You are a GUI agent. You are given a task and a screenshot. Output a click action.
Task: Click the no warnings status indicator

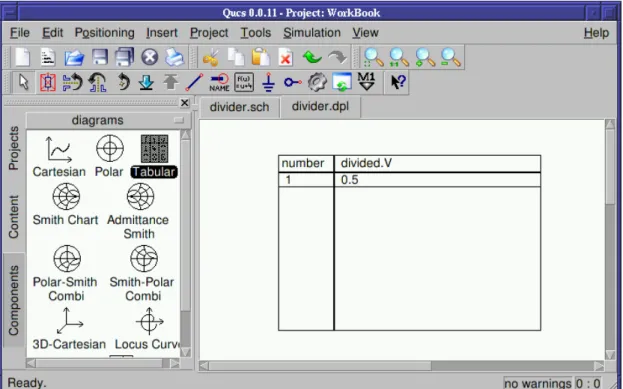tap(538, 383)
